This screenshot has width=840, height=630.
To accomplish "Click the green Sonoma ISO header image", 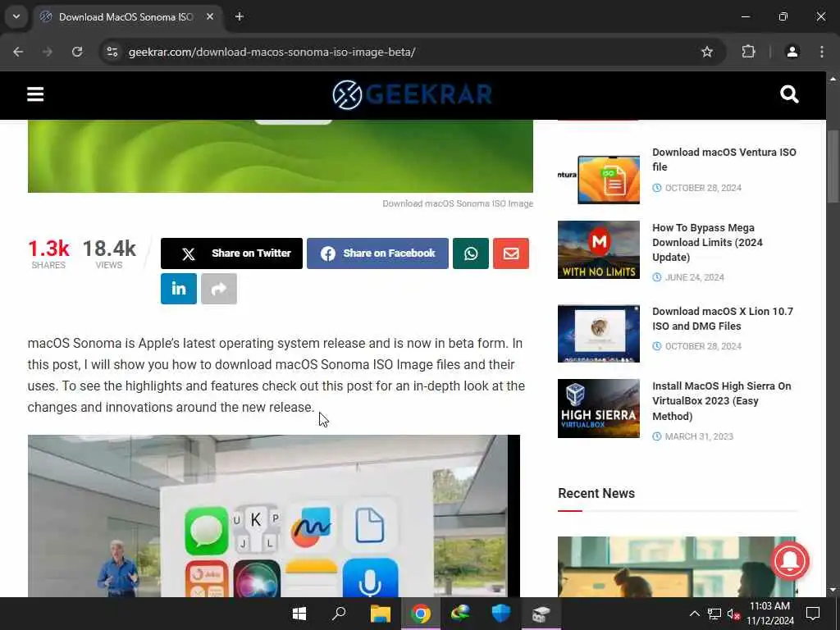I will tap(281, 156).
